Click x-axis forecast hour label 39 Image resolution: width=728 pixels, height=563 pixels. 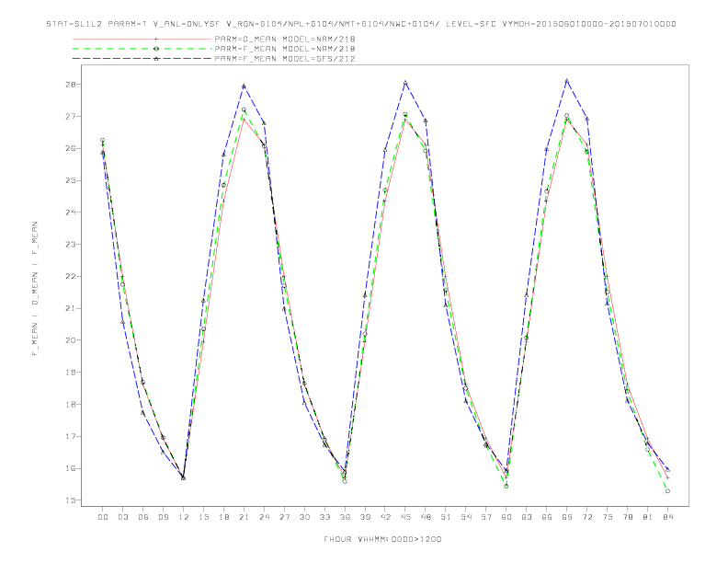(x=365, y=517)
